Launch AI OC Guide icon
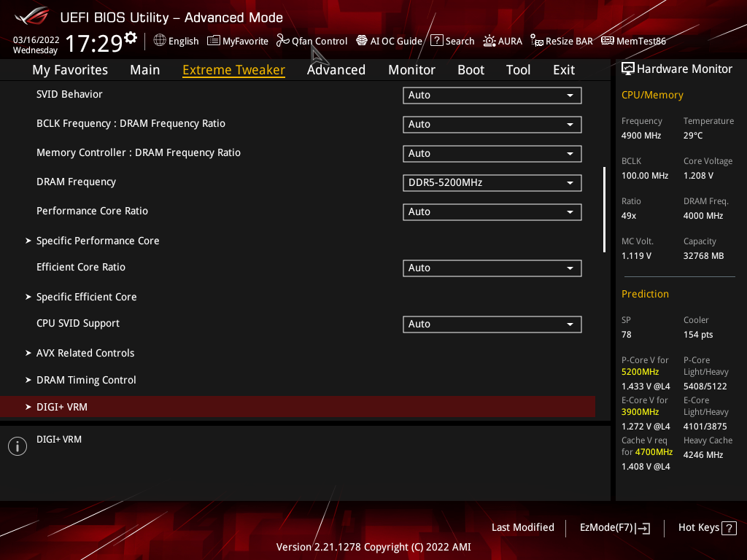 tap(362, 41)
